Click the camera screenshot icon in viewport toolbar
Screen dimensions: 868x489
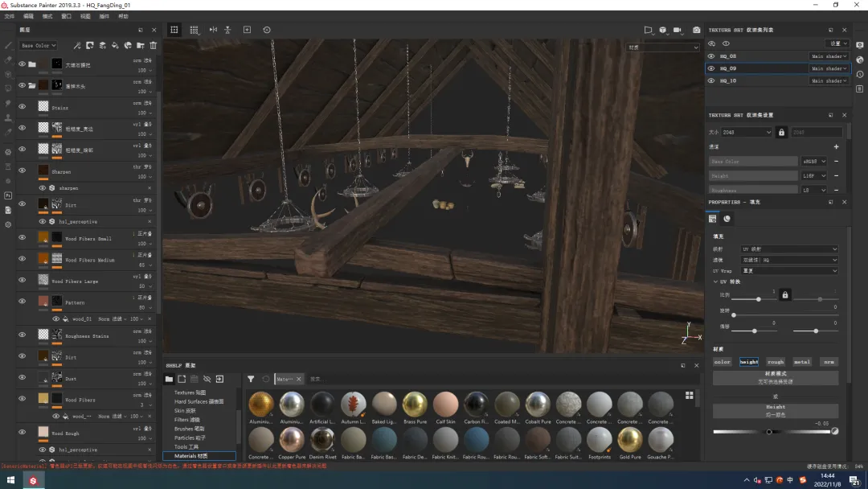tap(696, 30)
